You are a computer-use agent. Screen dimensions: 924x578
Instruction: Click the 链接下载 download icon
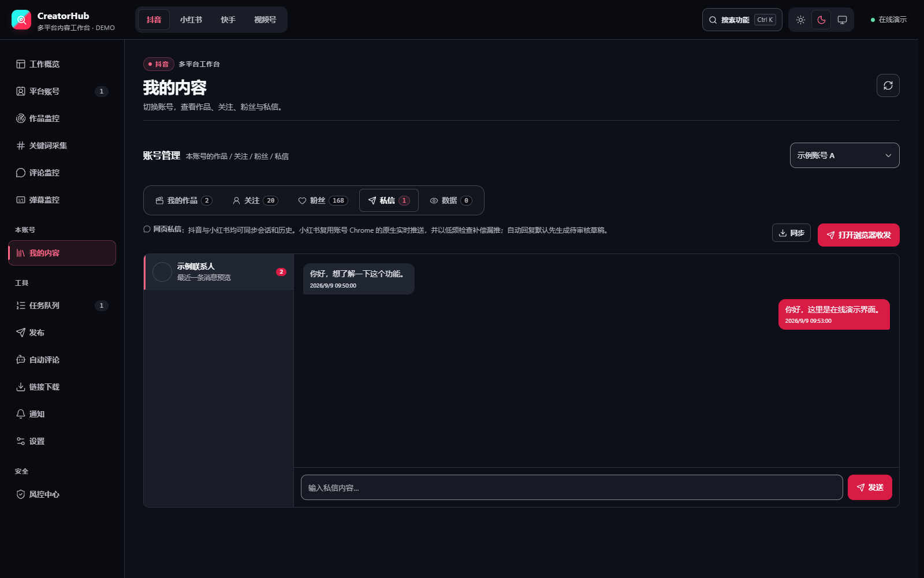21,387
